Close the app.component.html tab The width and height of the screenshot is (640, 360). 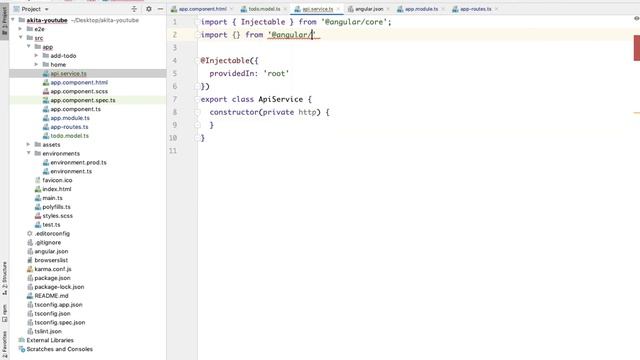click(x=231, y=9)
